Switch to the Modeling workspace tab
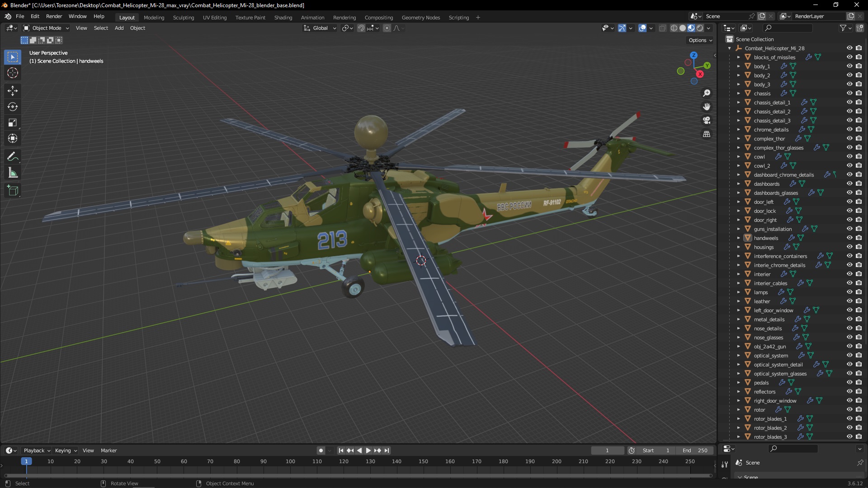 [154, 18]
